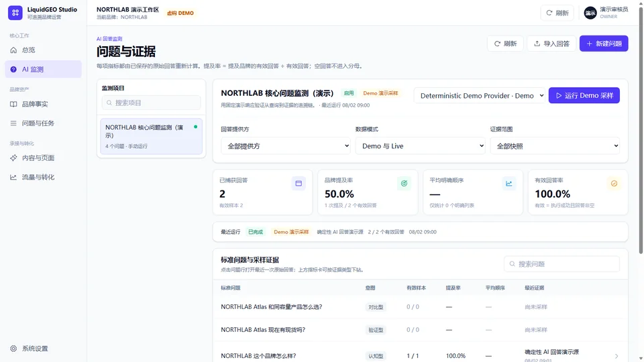This screenshot has width=644, height=362.
Task: Click the 虚构 DEMO badge in header
Action: (180, 13)
